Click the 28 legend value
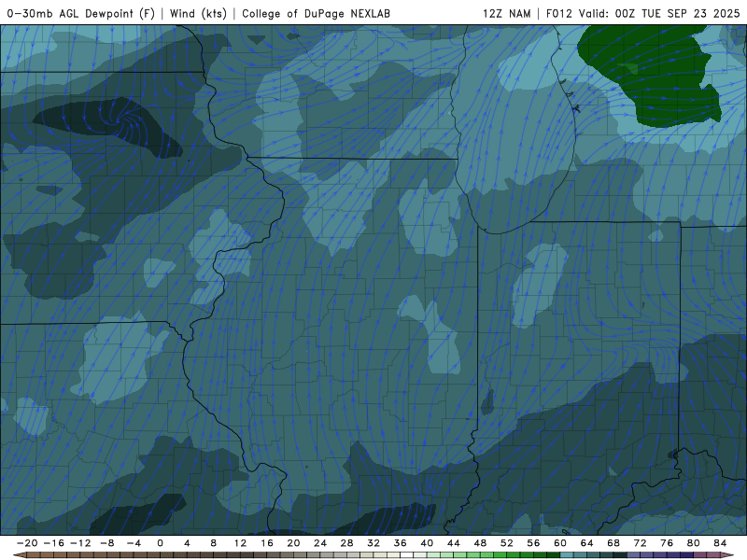This screenshot has height=560, width=747. point(346,543)
